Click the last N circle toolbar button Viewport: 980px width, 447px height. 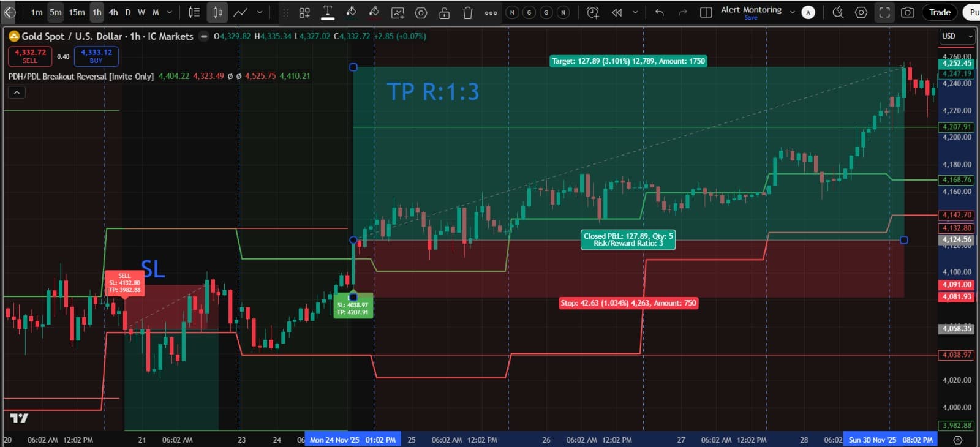pos(563,12)
